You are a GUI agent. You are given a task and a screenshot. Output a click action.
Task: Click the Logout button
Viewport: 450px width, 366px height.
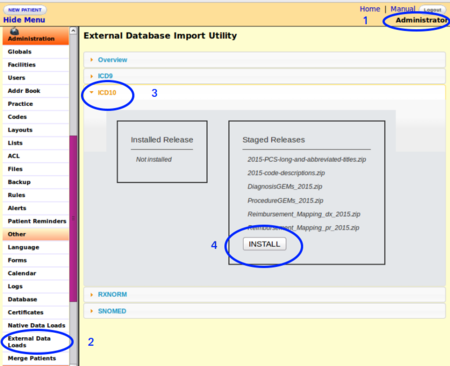(433, 10)
